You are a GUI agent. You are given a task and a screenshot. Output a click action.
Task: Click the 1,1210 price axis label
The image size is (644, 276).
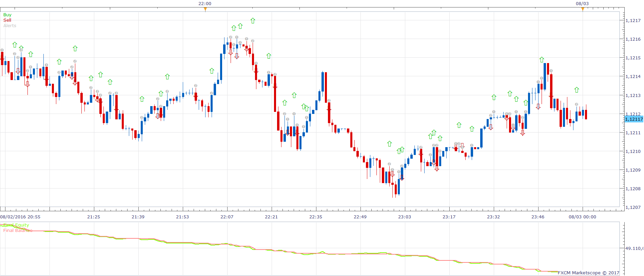pyautogui.click(x=633, y=152)
